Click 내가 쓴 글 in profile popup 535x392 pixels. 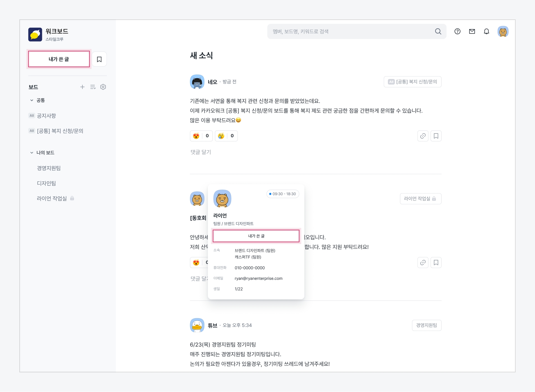tap(256, 236)
